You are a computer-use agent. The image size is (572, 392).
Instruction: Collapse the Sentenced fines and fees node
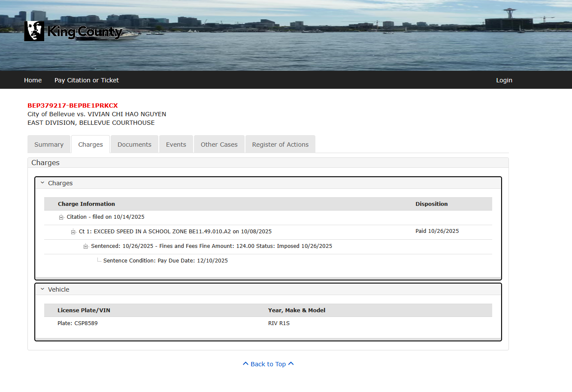(x=86, y=247)
